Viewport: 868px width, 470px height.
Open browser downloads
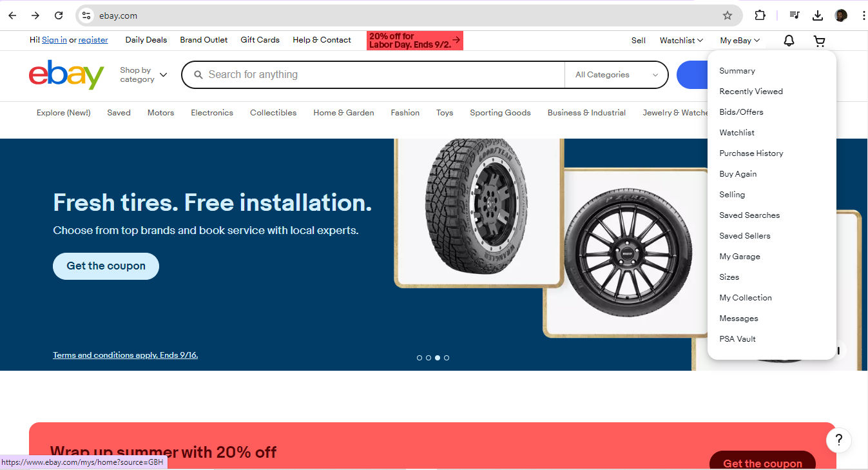click(817, 14)
